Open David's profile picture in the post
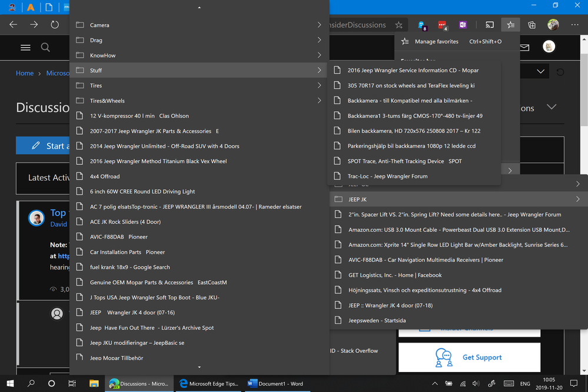This screenshot has width=588, height=392. (36, 218)
